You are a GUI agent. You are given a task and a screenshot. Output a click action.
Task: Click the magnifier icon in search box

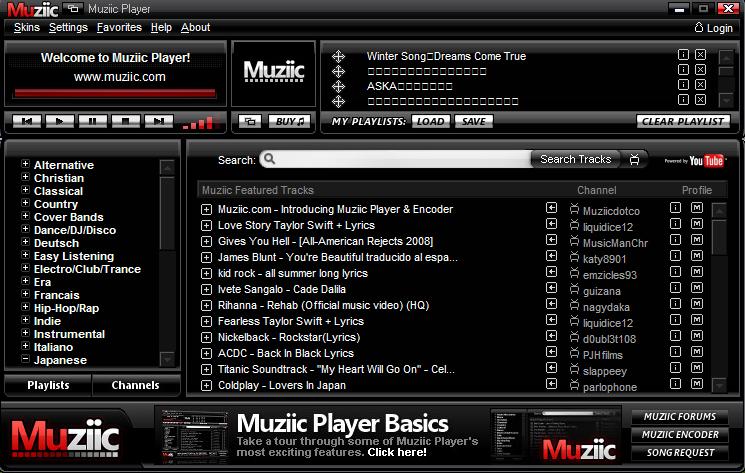pyautogui.click(x=269, y=159)
